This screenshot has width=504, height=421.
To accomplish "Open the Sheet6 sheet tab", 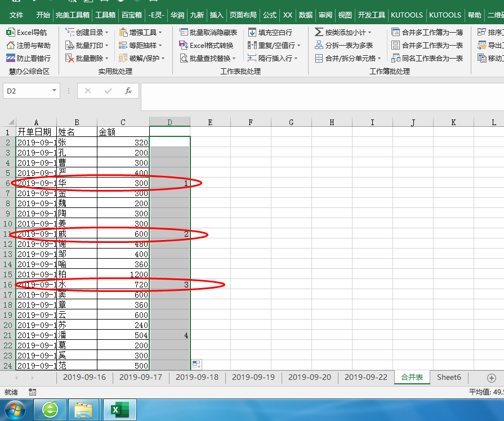I will pyautogui.click(x=449, y=377).
